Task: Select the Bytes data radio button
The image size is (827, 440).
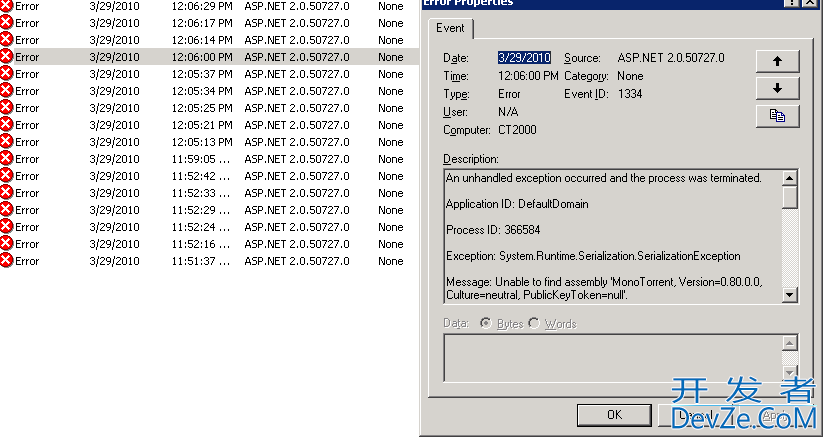Action: (486, 323)
